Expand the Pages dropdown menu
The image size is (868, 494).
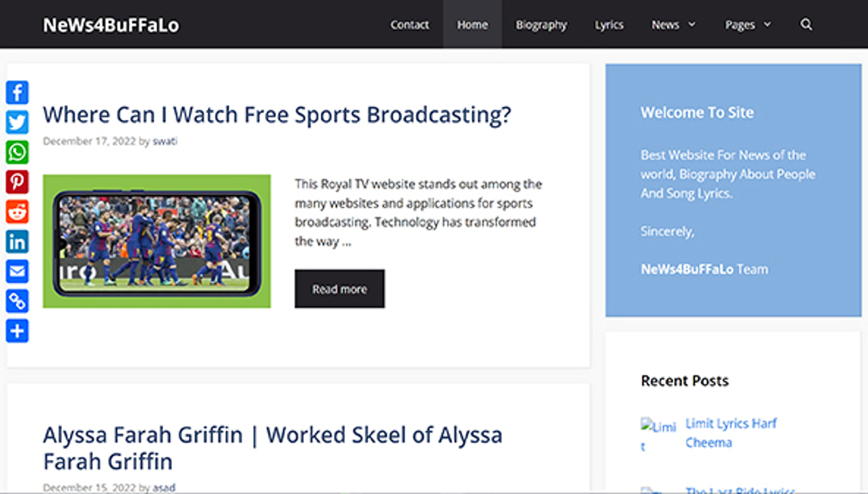[x=748, y=24]
